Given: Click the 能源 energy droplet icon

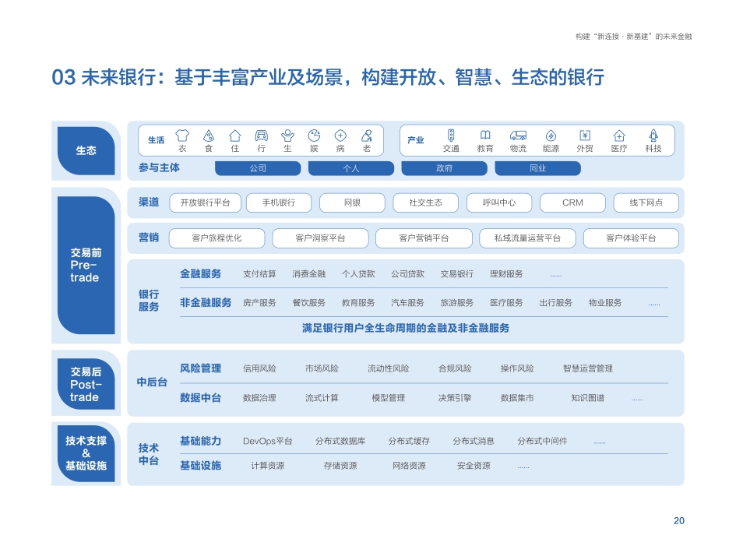Looking at the screenshot, I should [552, 134].
